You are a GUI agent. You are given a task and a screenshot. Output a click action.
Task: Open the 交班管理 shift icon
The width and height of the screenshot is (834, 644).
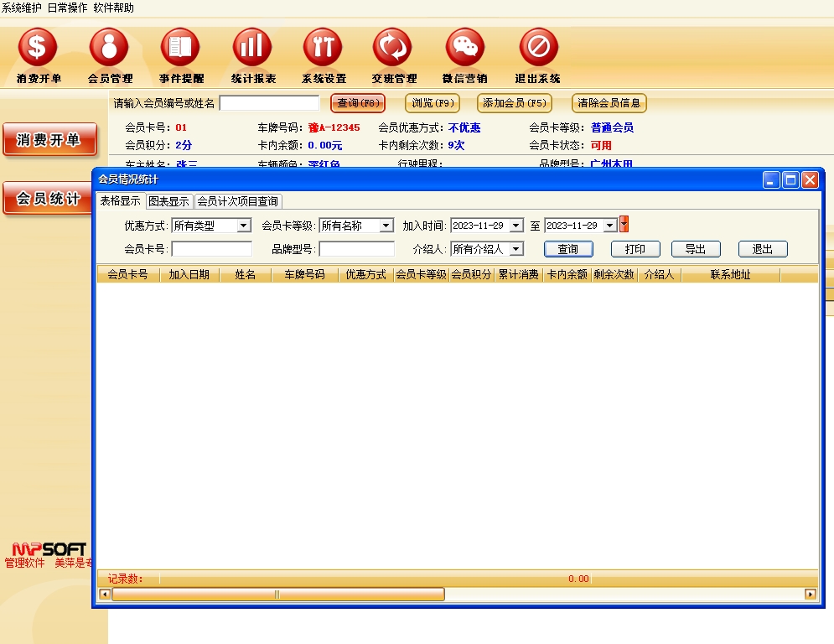point(393,48)
